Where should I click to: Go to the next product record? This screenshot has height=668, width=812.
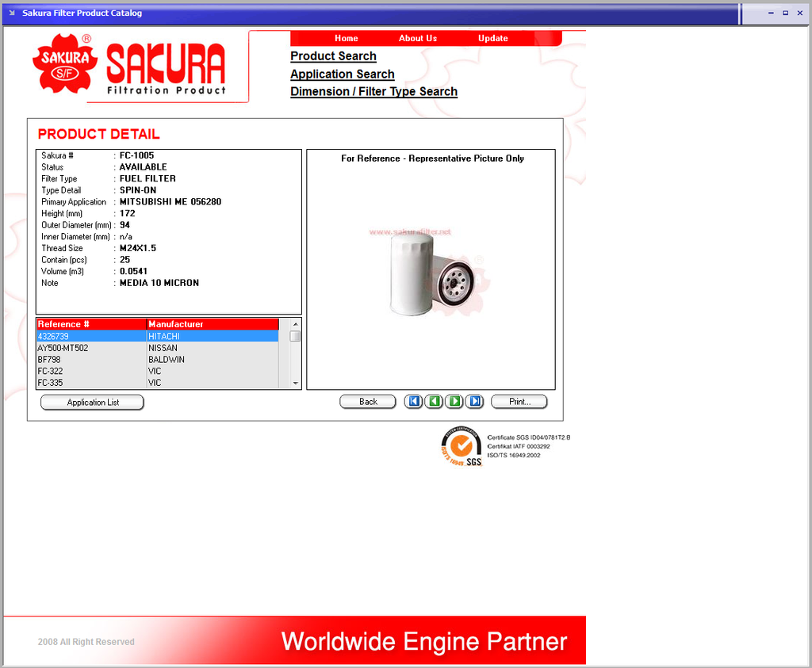[454, 402]
